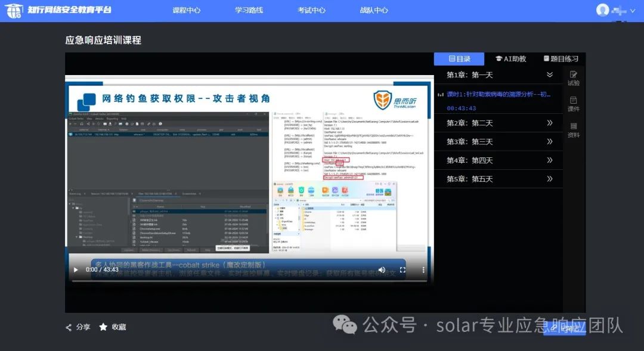Click the playing bars icon beside 课时1
The image size is (644, 351).
pos(440,94)
